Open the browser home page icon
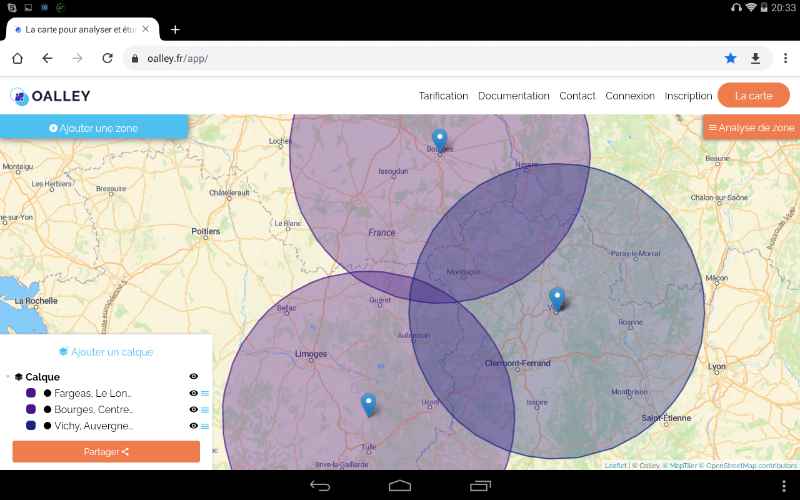 point(17,58)
